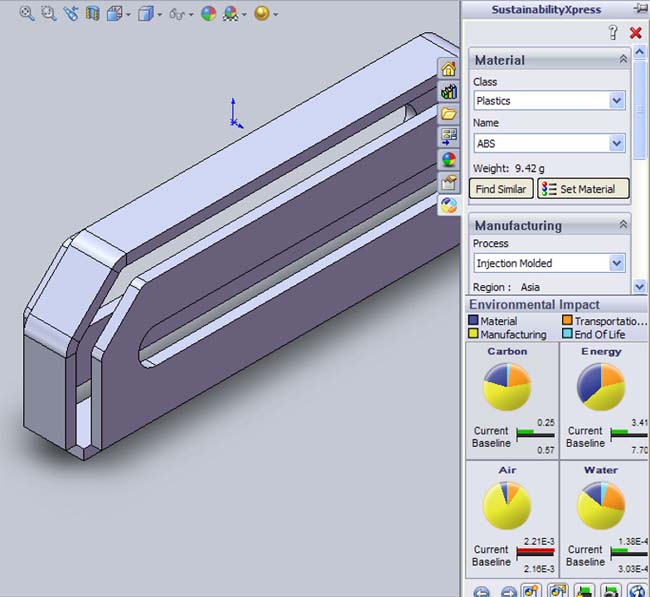This screenshot has height=597, width=650.
Task: Select the Zoom to Area tool
Action: [x=49, y=14]
